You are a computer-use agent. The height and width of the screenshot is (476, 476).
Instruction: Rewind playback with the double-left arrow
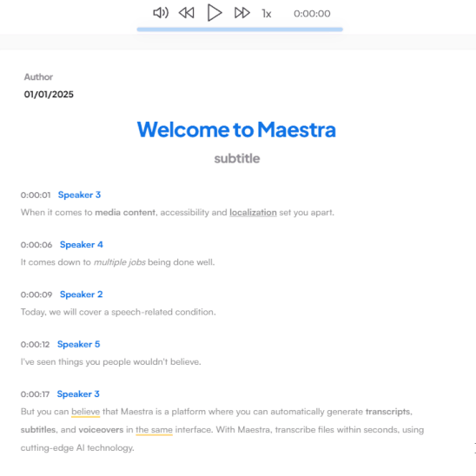[x=186, y=13]
